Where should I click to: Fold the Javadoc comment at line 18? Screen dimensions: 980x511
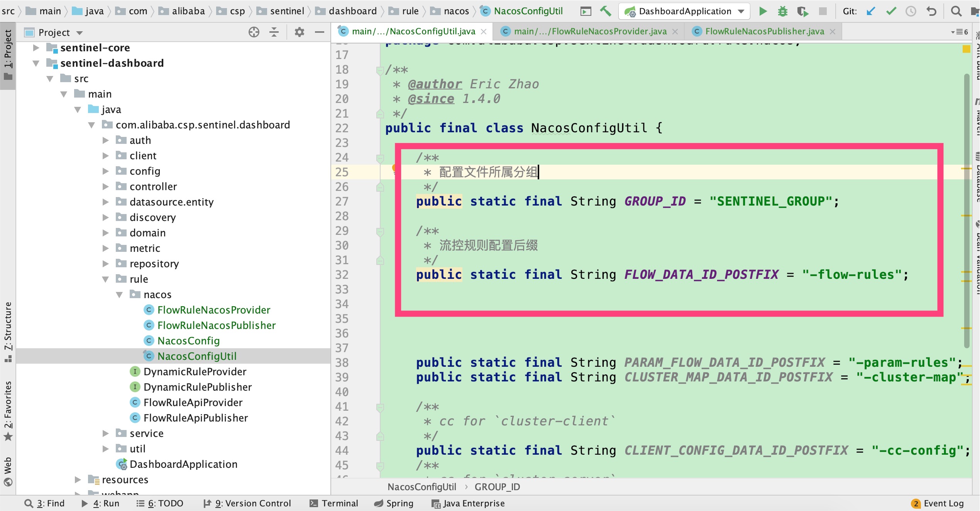(x=380, y=70)
